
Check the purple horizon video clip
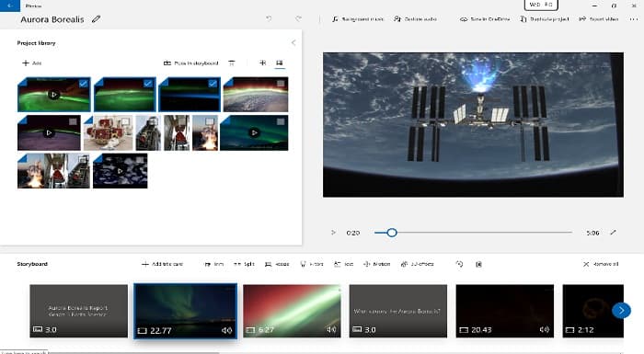coord(73,121)
